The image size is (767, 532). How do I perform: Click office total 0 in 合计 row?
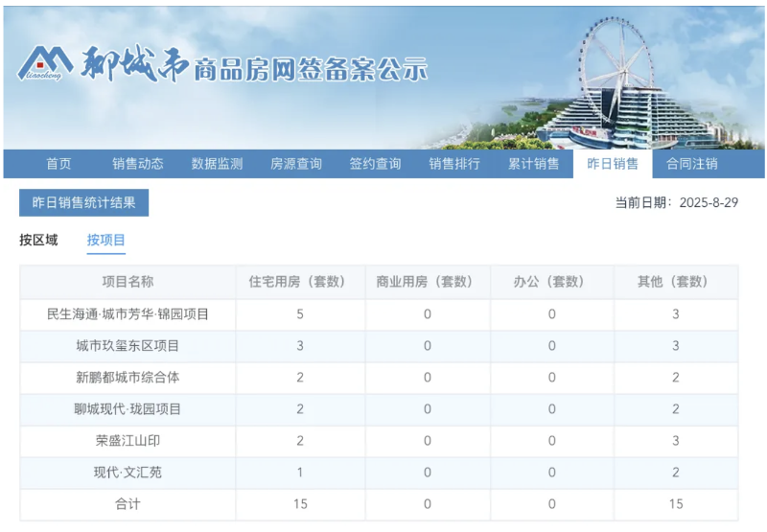pyautogui.click(x=552, y=504)
